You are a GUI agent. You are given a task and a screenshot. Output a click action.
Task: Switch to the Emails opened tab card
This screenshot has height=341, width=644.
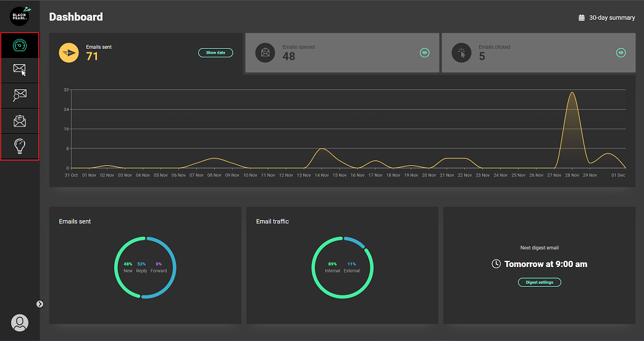click(341, 53)
